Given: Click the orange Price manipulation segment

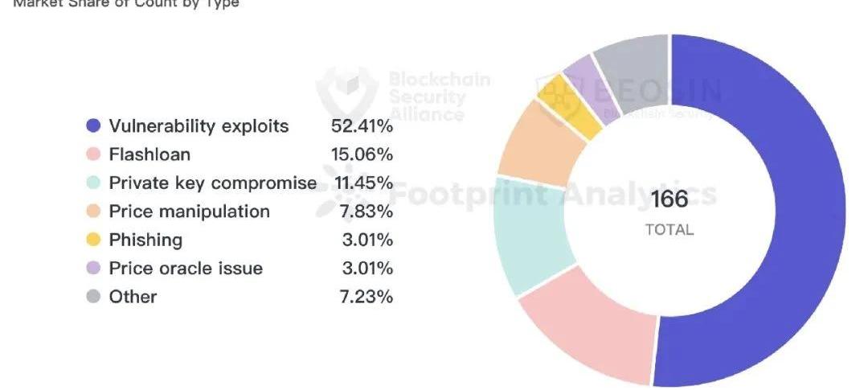Looking at the screenshot, I should pyautogui.click(x=534, y=149).
